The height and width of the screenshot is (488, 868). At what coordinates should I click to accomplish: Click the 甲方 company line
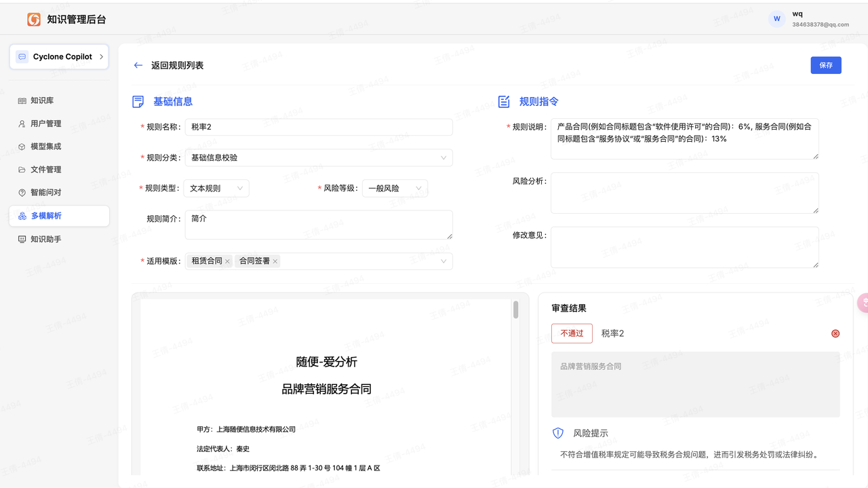246,429
